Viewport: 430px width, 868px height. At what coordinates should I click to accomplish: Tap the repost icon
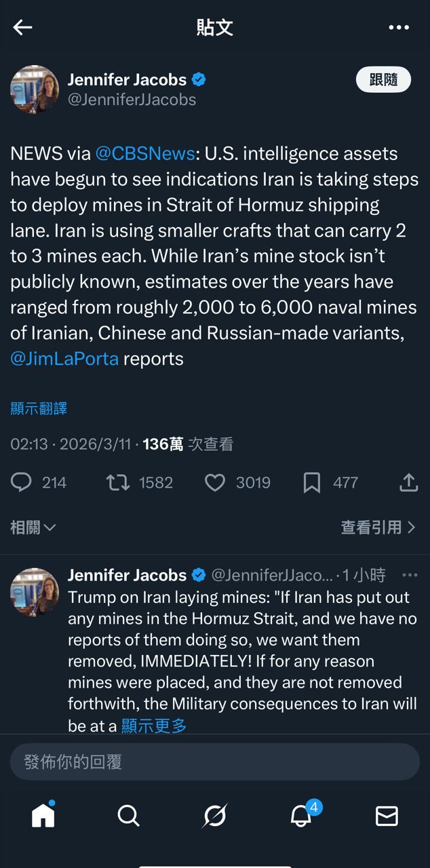(x=118, y=482)
